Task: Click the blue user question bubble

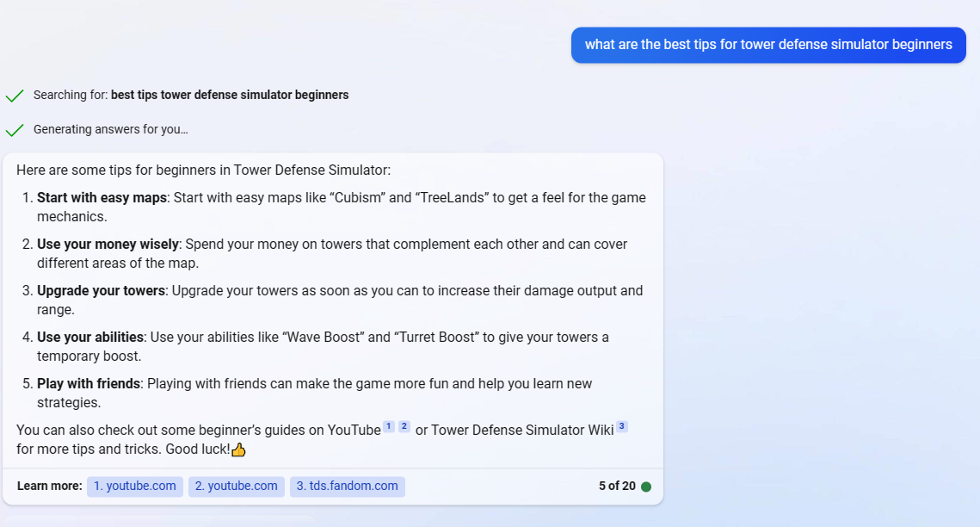Action: click(x=768, y=45)
